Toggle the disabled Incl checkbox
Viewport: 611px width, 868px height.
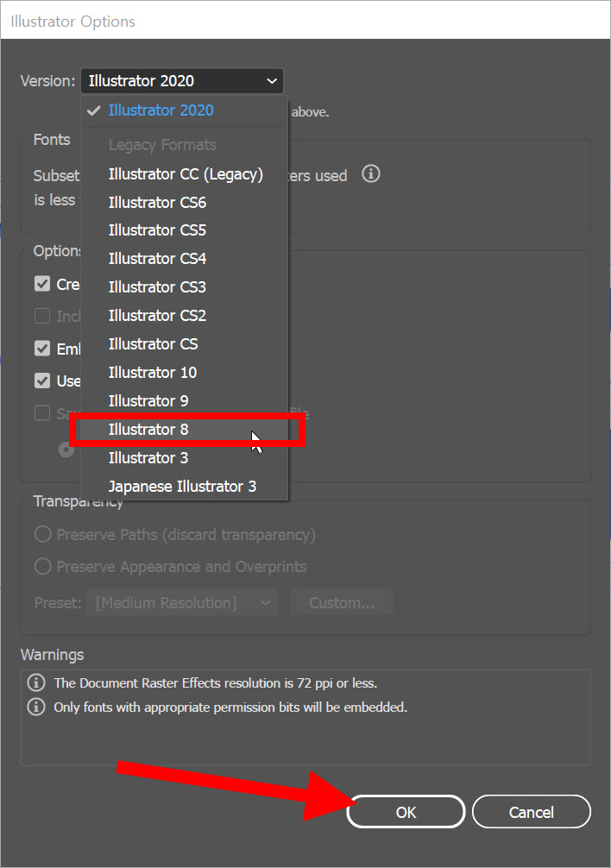(x=42, y=316)
